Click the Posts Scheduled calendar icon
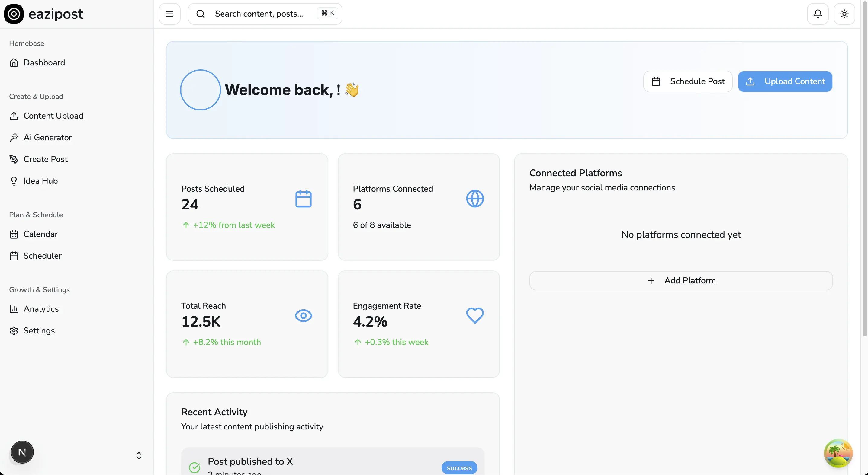The image size is (868, 475). (303, 199)
